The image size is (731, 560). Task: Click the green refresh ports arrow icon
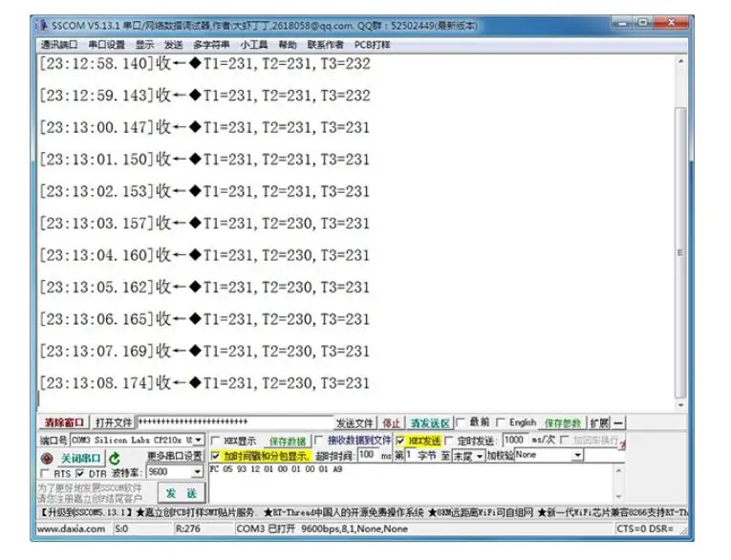tap(115, 459)
